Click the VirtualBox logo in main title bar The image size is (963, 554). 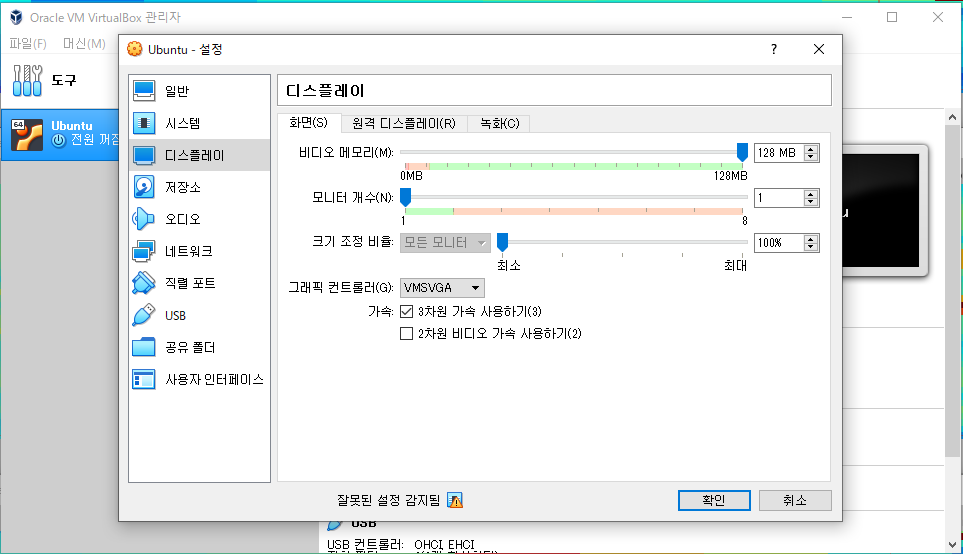tap(16, 17)
